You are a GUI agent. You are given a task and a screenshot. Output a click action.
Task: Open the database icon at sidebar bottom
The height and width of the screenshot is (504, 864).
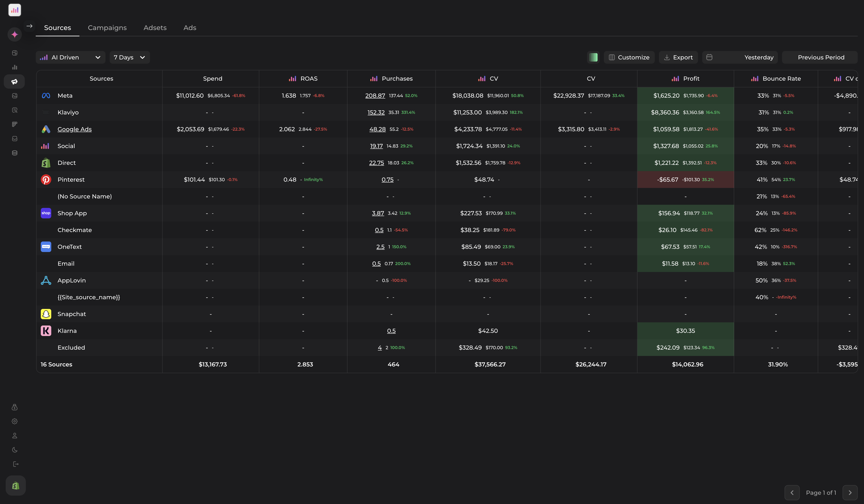(14, 153)
